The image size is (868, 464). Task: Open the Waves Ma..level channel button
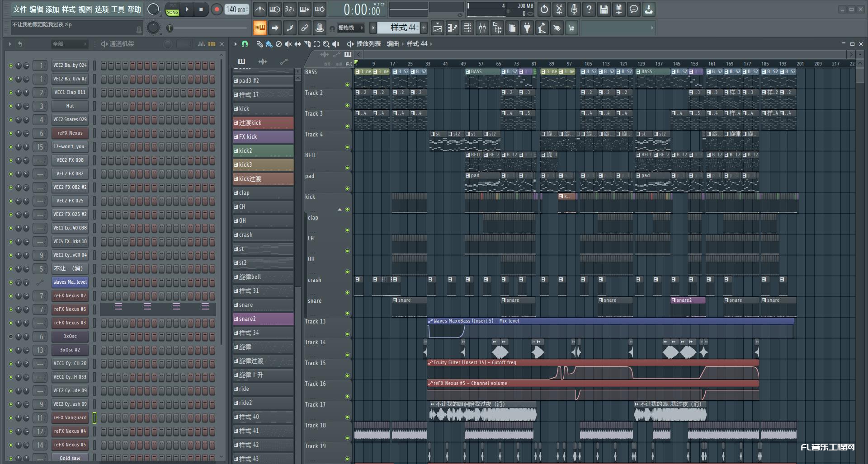point(70,282)
